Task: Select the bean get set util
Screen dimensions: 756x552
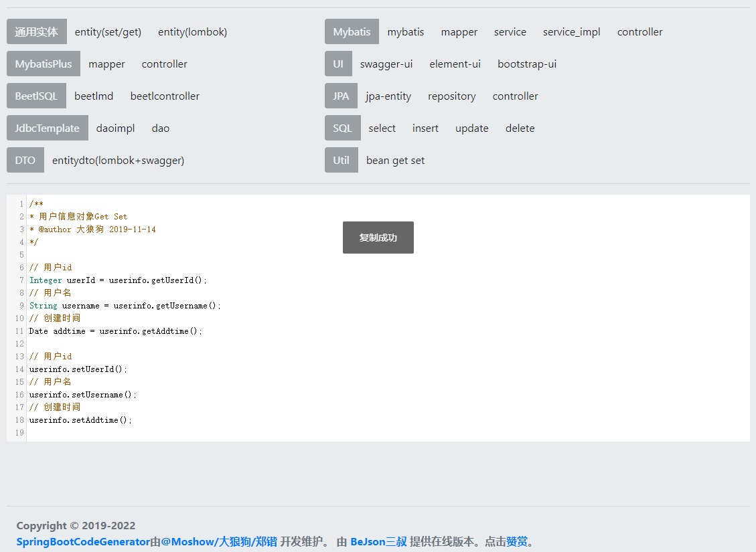Action: [x=395, y=160]
